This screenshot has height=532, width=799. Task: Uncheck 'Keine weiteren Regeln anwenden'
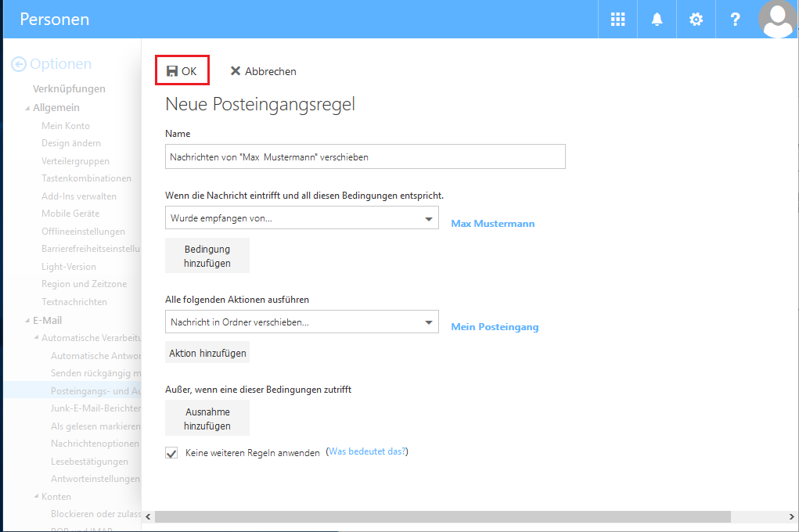[x=171, y=452]
